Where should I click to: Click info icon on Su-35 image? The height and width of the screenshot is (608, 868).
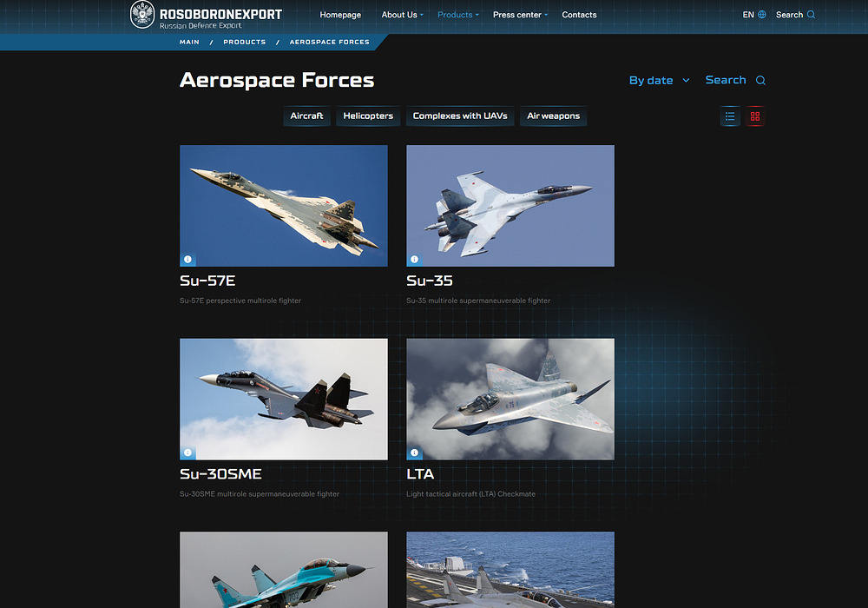point(414,259)
